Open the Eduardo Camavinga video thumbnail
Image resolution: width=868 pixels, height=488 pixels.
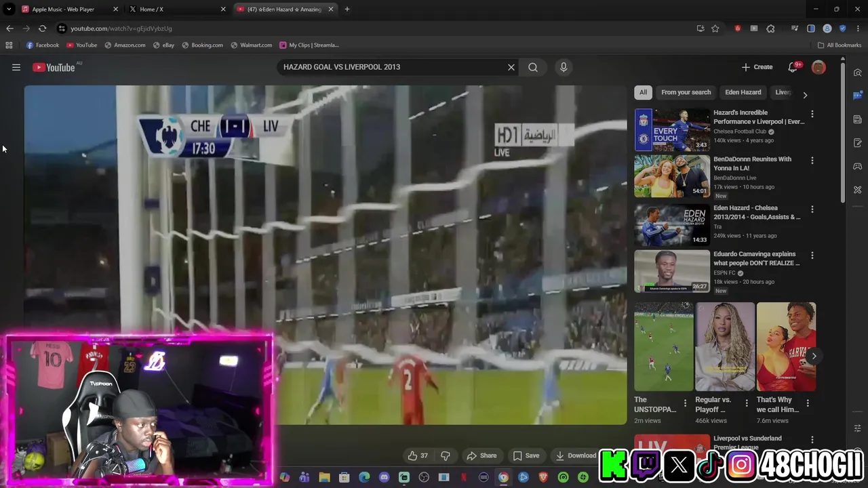(x=672, y=271)
